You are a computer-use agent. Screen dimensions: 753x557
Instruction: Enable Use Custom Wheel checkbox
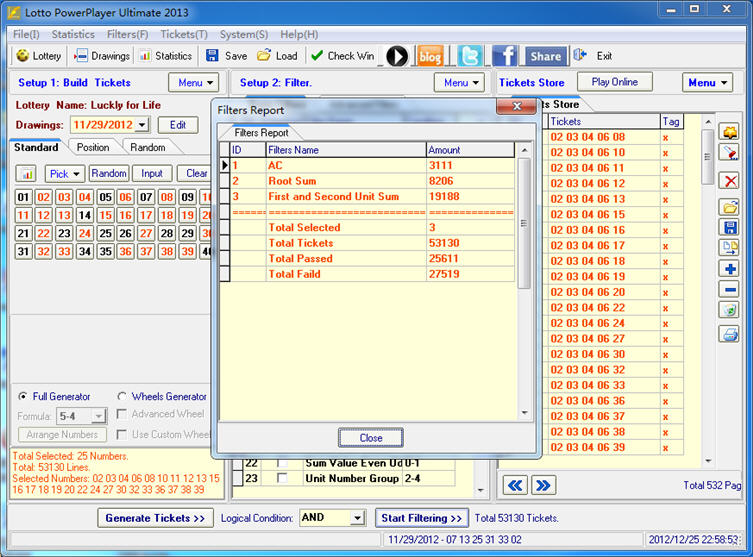pyautogui.click(x=122, y=435)
